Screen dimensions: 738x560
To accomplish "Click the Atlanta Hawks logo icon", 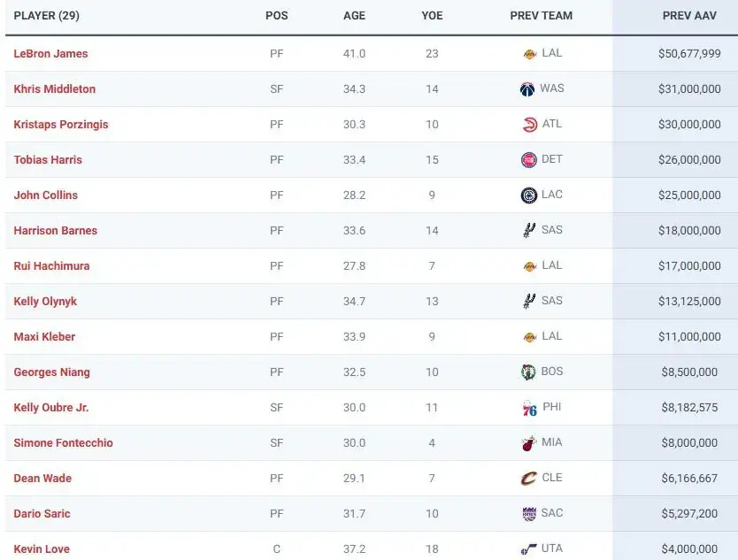I will (529, 125).
